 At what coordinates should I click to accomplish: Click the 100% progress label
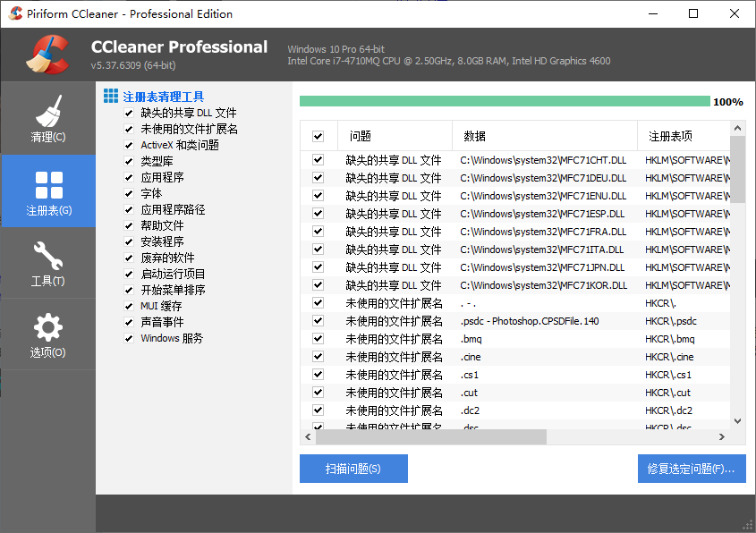pyautogui.click(x=728, y=102)
